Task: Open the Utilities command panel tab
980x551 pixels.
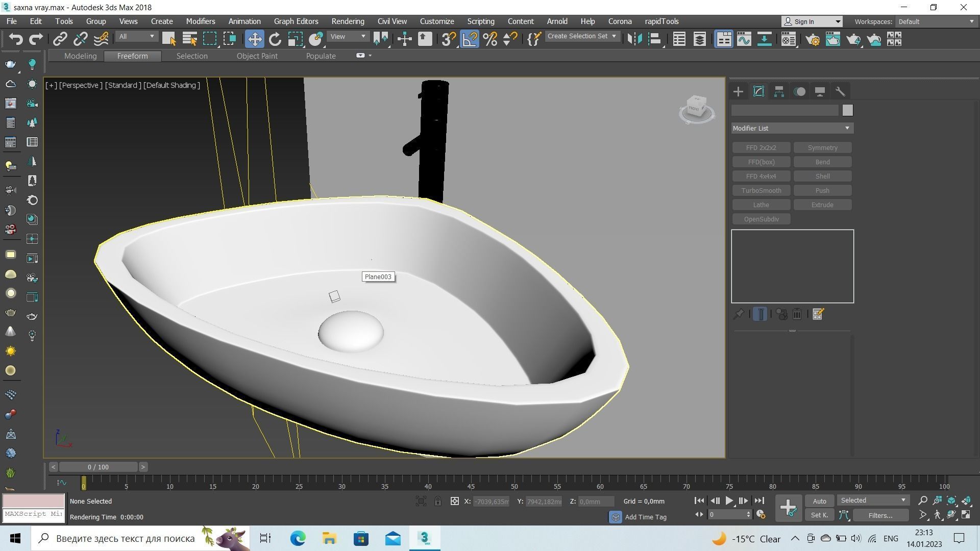Action: 840,92
